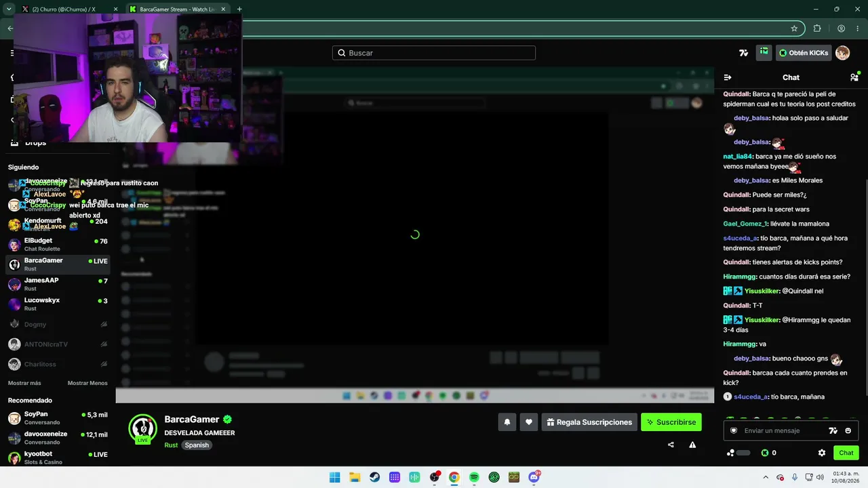Collapse the list with Mostrar Menos
This screenshot has height=488, width=868.
87,383
